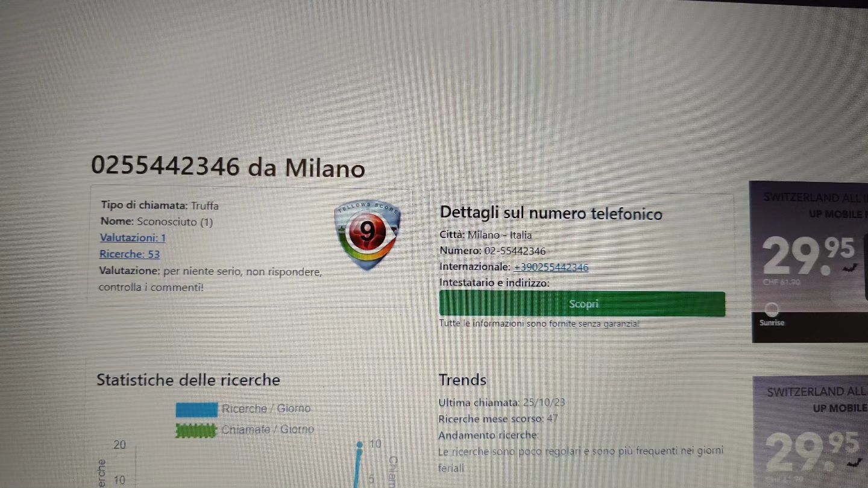Click the Trends section heading
Viewport: 868px width, 488px height.
coord(462,380)
